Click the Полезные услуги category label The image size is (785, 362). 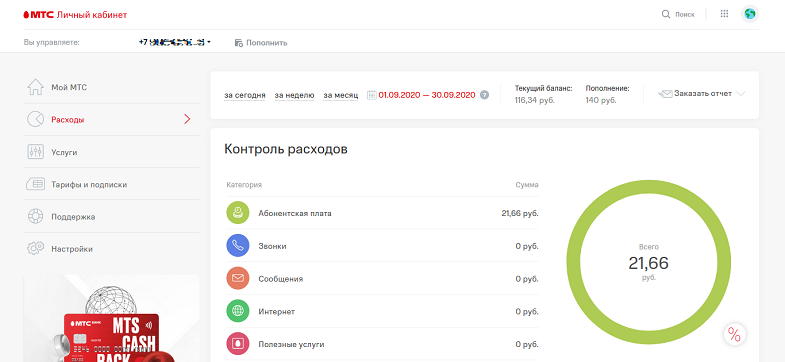point(291,344)
